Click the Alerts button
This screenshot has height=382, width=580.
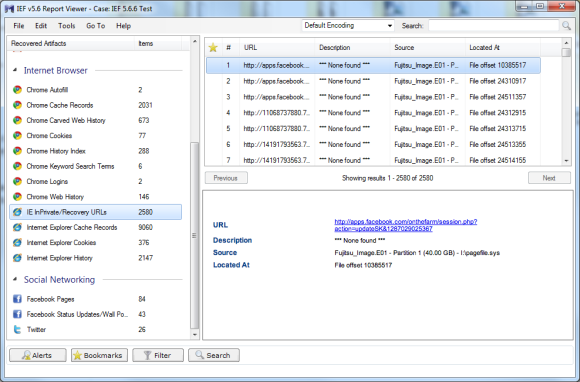[x=38, y=355]
